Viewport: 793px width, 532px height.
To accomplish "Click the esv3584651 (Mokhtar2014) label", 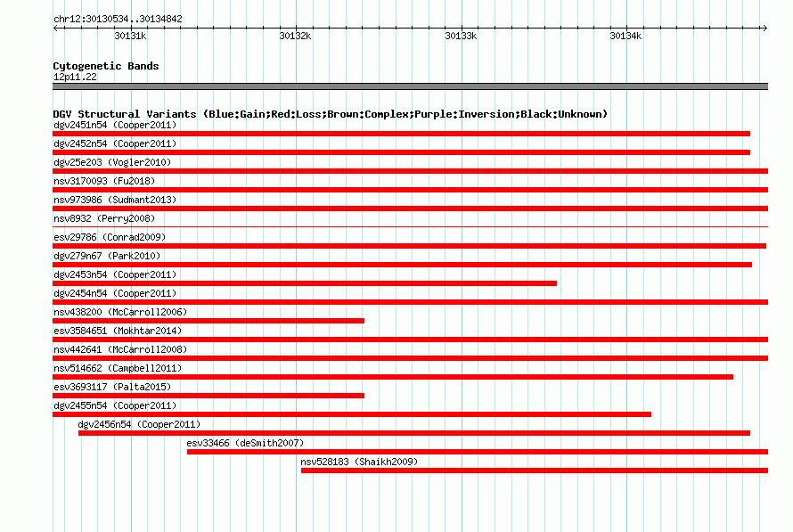I will pyautogui.click(x=118, y=331).
